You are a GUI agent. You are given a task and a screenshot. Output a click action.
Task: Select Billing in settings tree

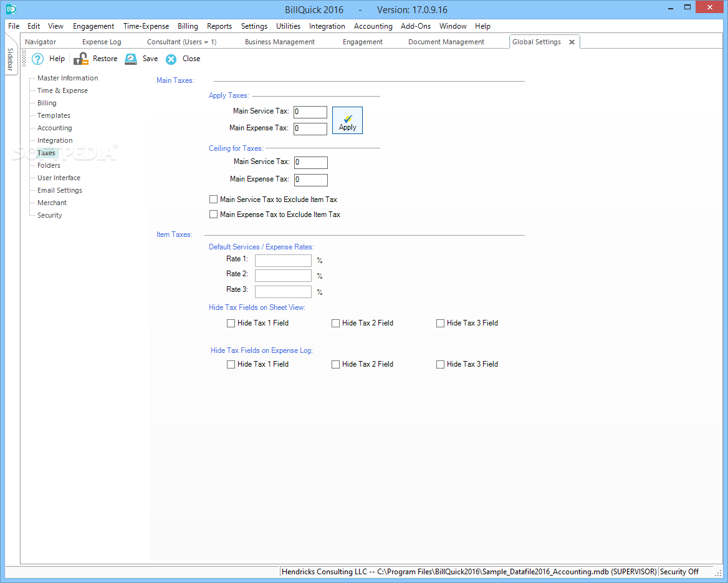point(47,103)
